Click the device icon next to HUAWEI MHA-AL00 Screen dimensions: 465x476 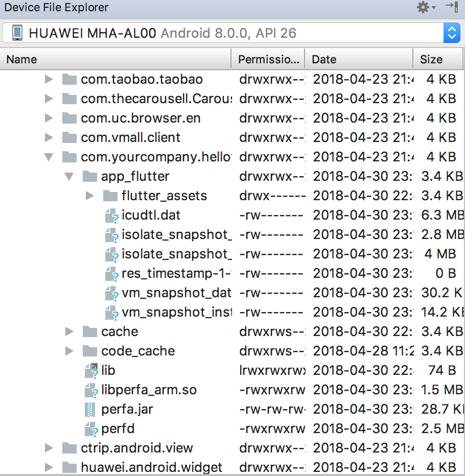tap(18, 32)
